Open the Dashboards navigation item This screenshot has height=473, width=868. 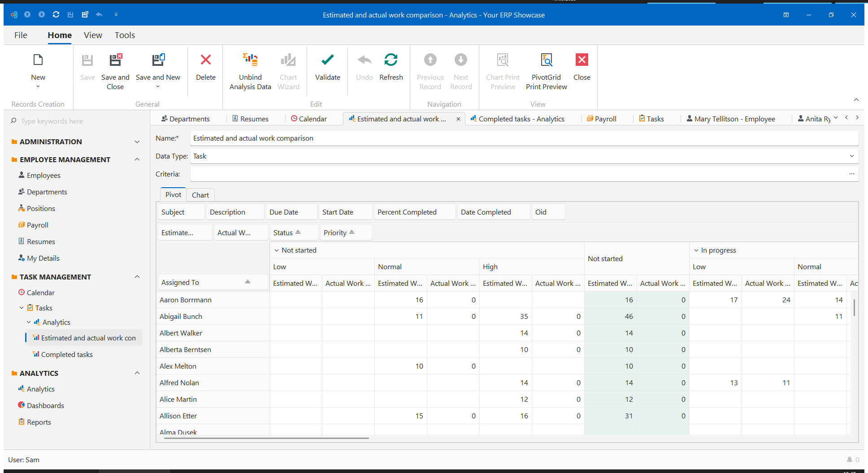click(45, 405)
